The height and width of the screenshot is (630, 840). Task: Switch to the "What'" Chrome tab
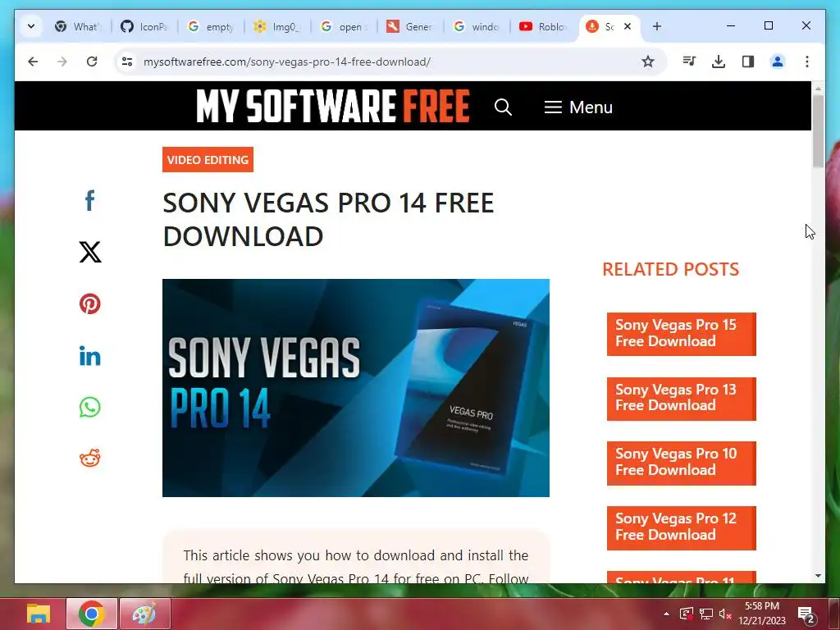(79, 26)
